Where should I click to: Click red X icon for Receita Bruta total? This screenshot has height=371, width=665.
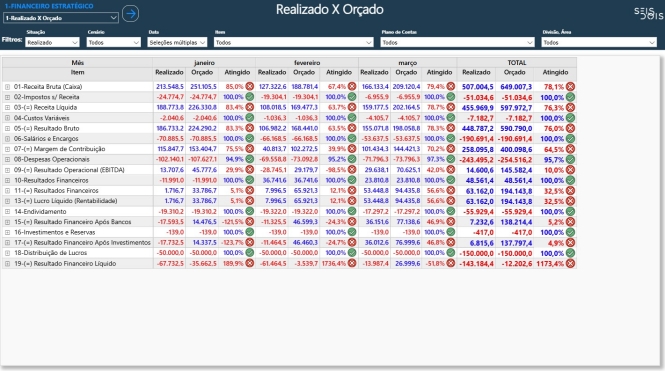pyautogui.click(x=570, y=86)
